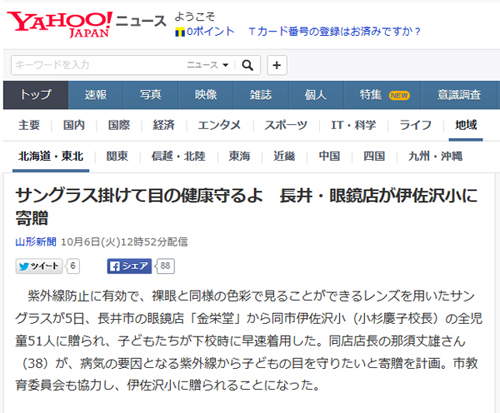Click the Twitter bird ツイート button
This screenshot has height=413, width=500.
point(39,266)
